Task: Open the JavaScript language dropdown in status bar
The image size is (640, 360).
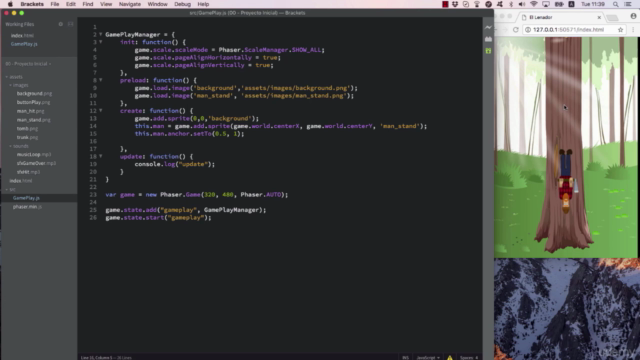Action: coord(428,358)
